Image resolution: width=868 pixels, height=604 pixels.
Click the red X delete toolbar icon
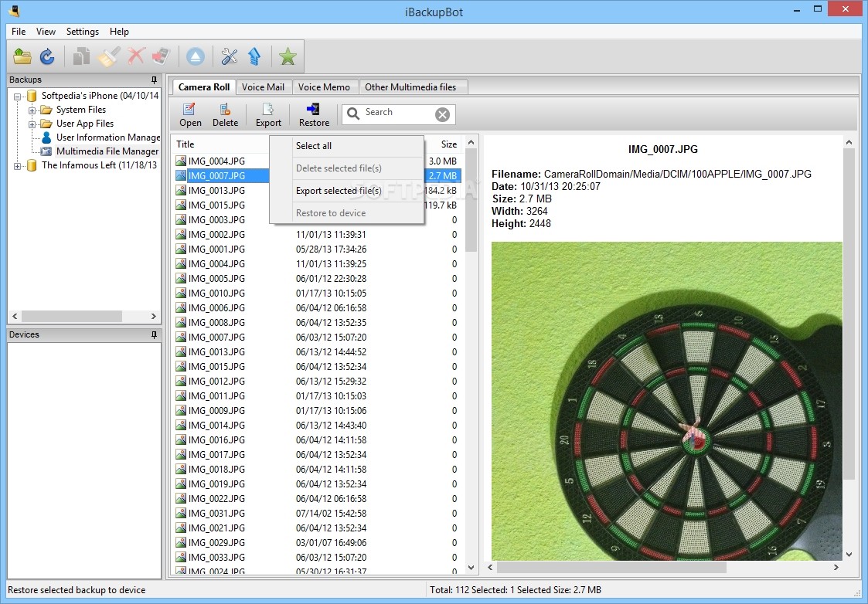coord(135,56)
